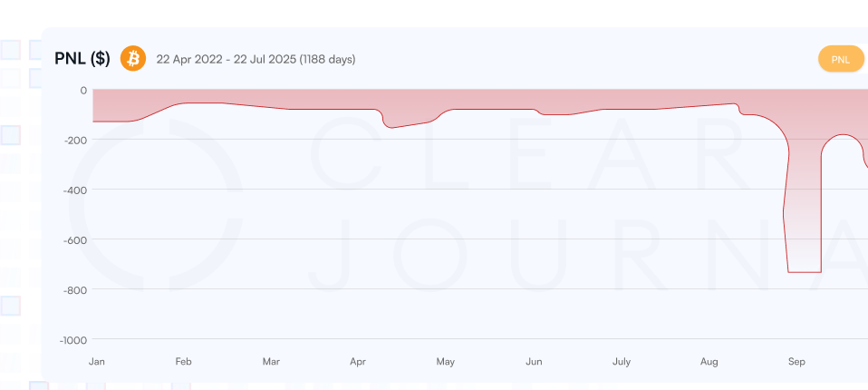Select the Feb label on x-axis
The width and height of the screenshot is (868, 390).
pyautogui.click(x=183, y=362)
